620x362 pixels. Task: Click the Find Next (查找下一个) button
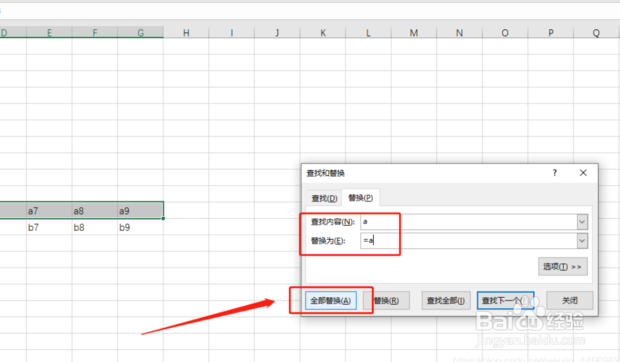505,301
